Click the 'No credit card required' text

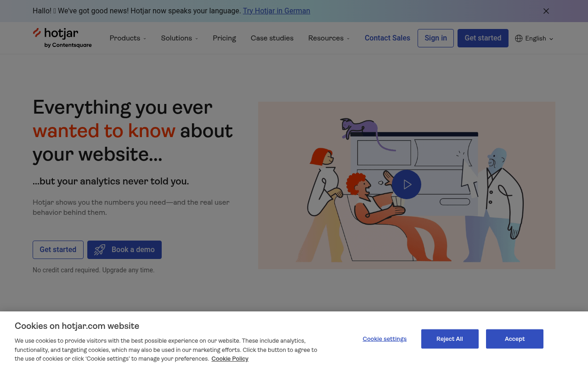tap(94, 270)
